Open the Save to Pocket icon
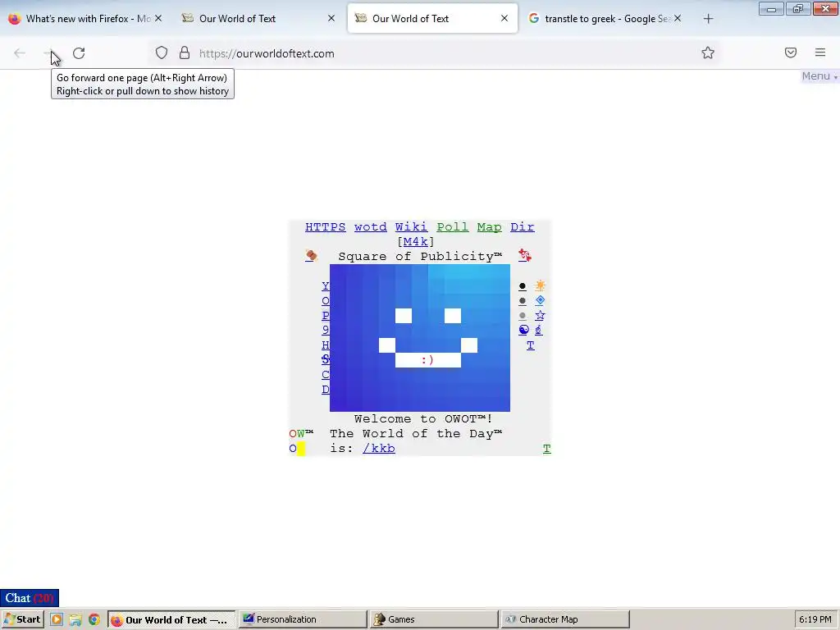840x630 pixels. pos(790,52)
